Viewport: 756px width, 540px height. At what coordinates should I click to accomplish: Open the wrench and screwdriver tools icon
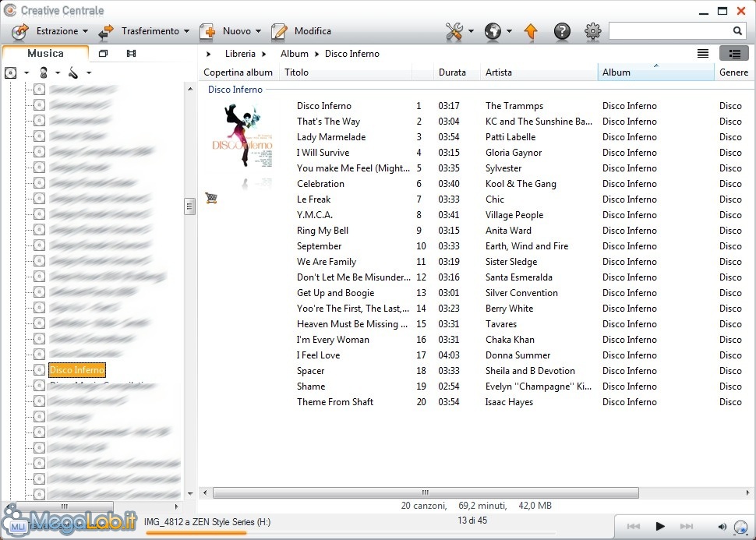click(x=454, y=31)
